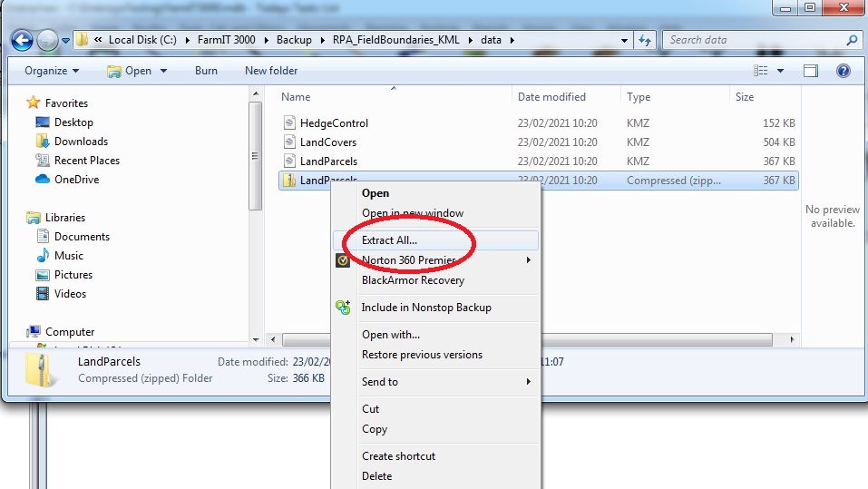Toggle the preview pane icon
Screen dimensions: 868x489
point(811,71)
